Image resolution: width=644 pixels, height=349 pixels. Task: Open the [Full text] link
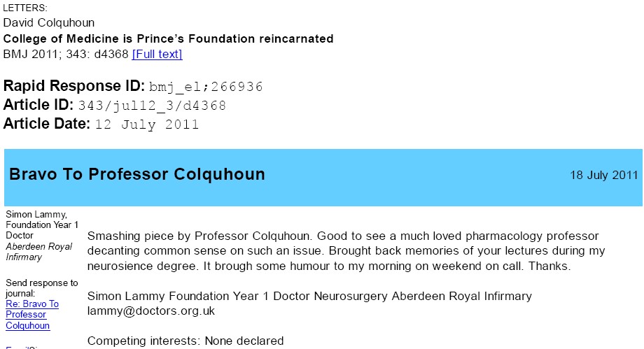[157, 54]
